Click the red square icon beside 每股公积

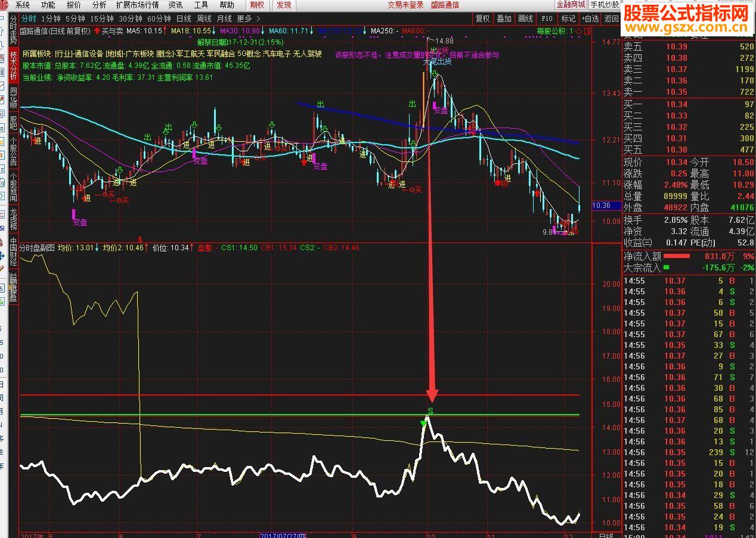pyautogui.click(x=587, y=31)
